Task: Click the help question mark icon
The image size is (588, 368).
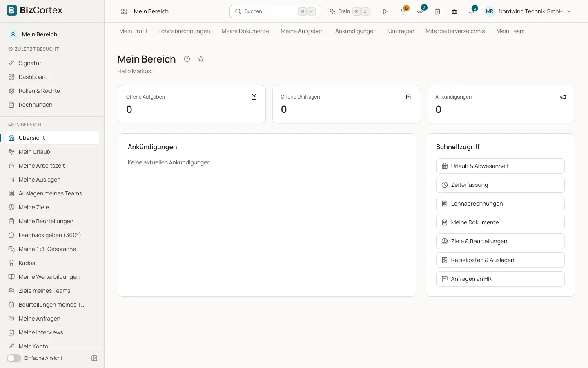Action: click(x=187, y=59)
